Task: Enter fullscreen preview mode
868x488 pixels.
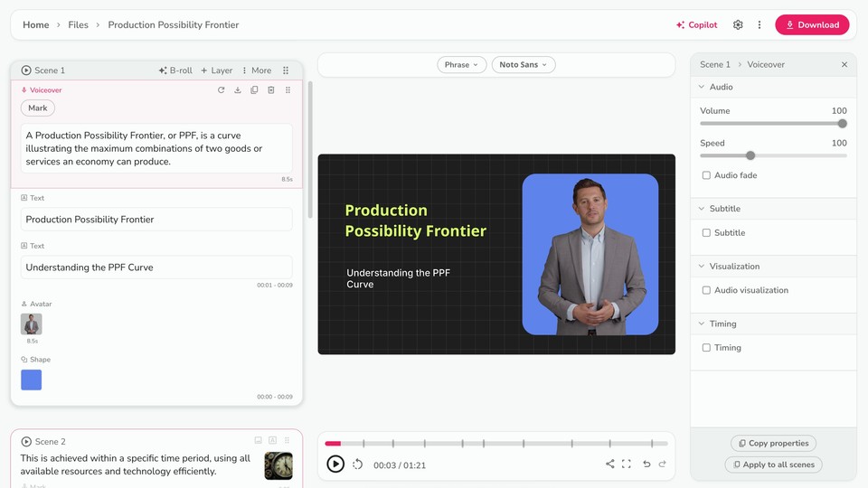Action: (x=626, y=464)
